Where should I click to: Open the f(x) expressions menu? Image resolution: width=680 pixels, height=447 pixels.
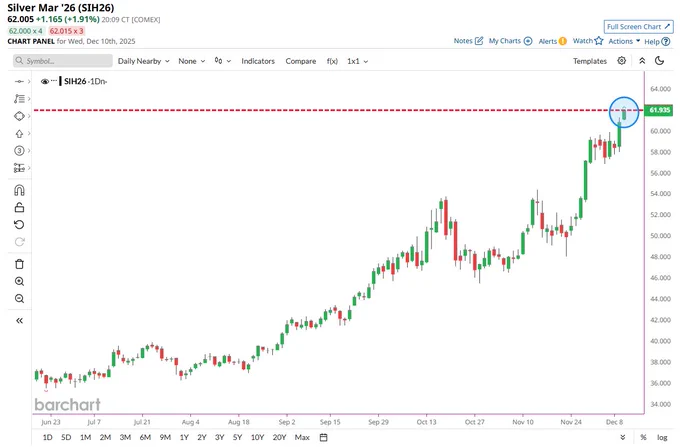tap(332, 61)
